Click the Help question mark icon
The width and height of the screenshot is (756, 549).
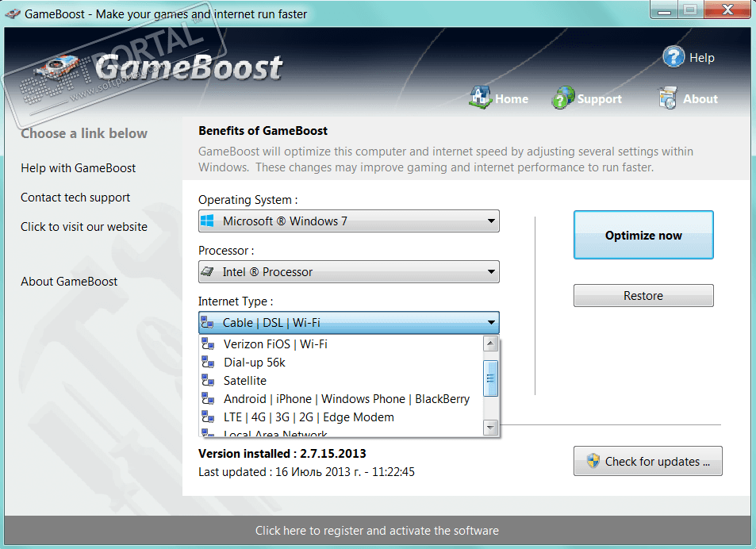(x=673, y=57)
